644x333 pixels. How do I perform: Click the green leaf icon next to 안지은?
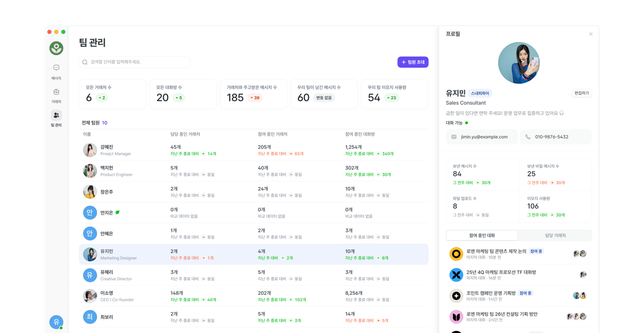pos(118,213)
